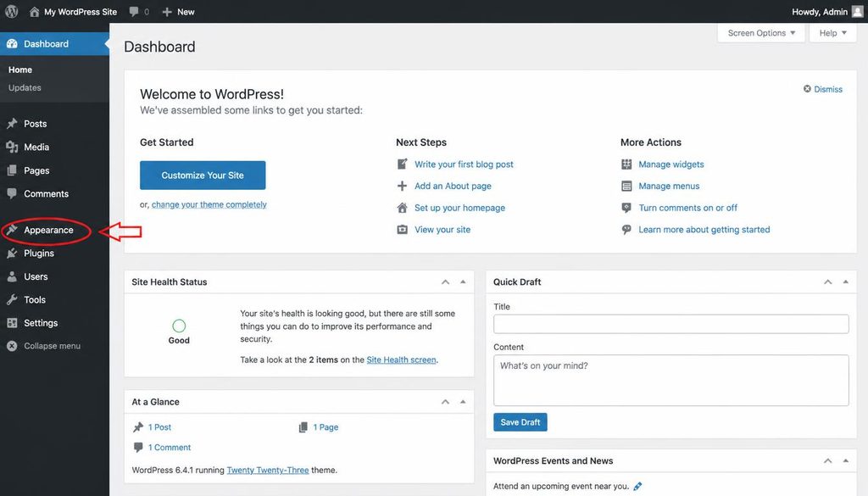868x496 pixels.
Task: Click the Comments bubble icon in sidebar
Action: (12, 194)
